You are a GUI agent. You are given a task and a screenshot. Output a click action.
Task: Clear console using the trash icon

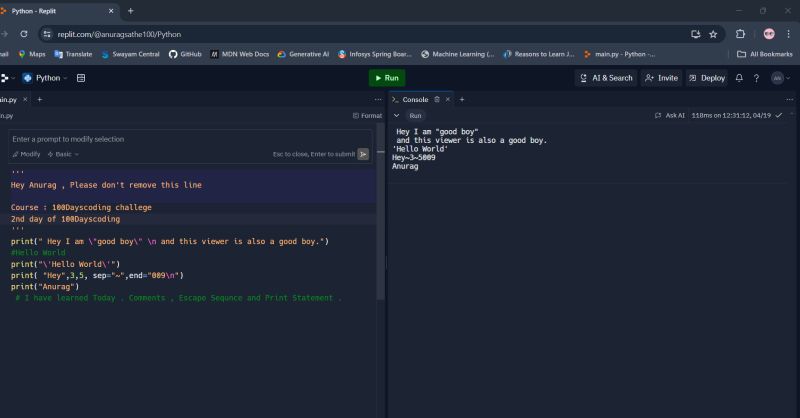coord(437,100)
